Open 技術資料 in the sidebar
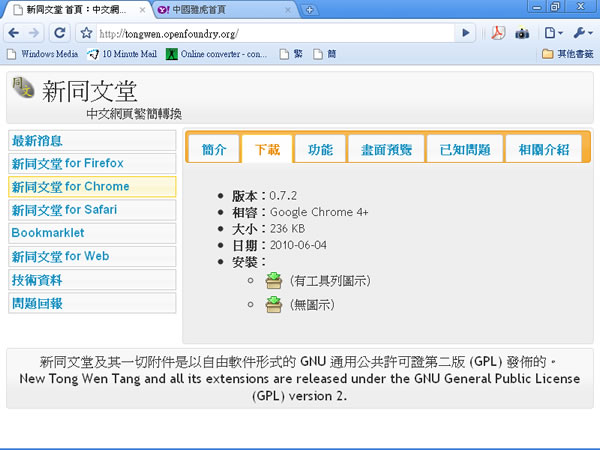This screenshot has width=600, height=450. click(x=92, y=280)
